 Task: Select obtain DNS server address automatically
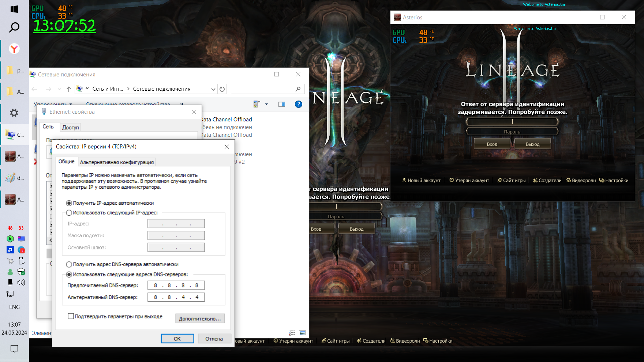(69, 264)
